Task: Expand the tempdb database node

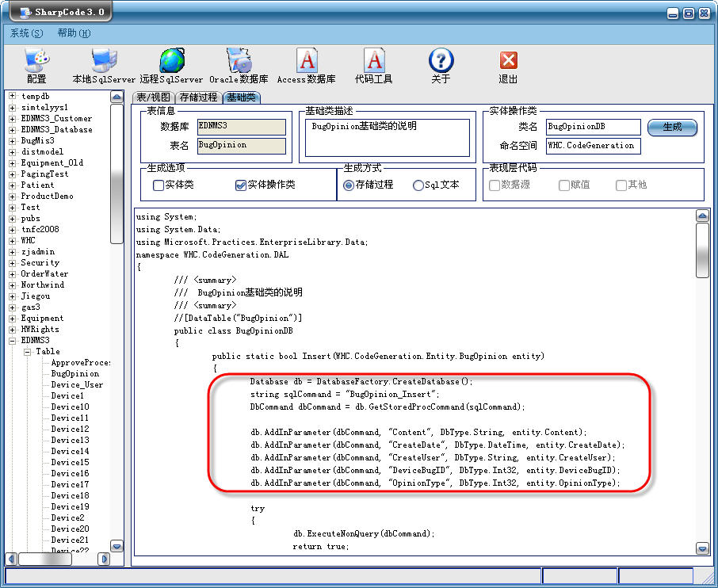Action: pyautogui.click(x=13, y=96)
